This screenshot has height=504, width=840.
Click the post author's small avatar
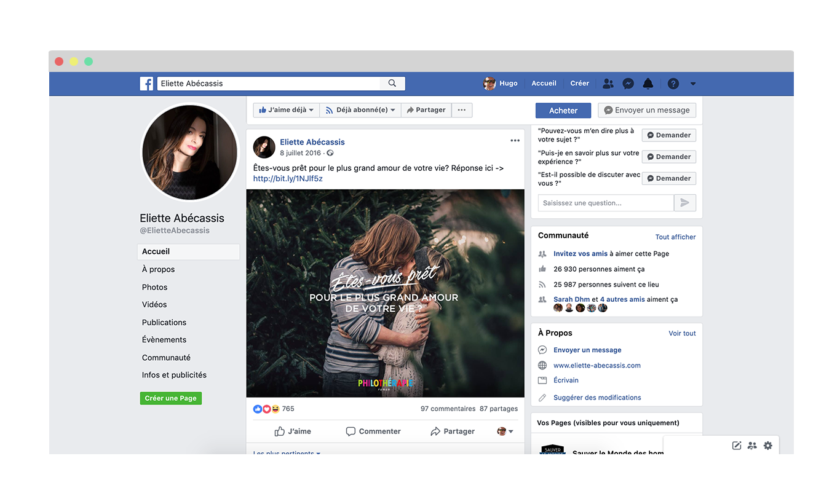pyautogui.click(x=264, y=148)
